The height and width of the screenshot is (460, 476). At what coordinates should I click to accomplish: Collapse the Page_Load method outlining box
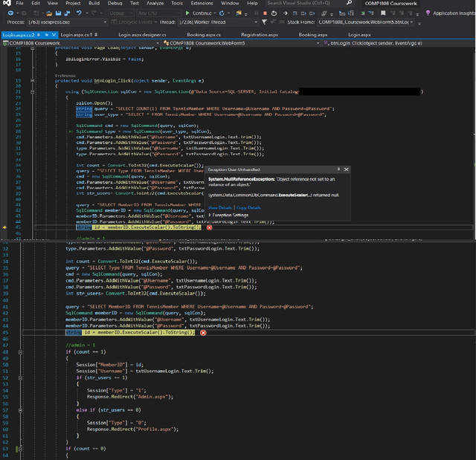(x=33, y=48)
